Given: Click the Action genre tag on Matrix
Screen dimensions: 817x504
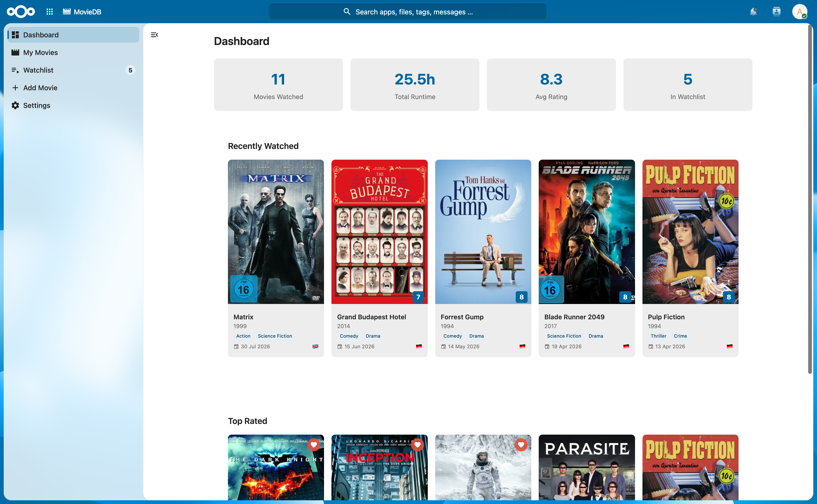Looking at the screenshot, I should (x=243, y=336).
